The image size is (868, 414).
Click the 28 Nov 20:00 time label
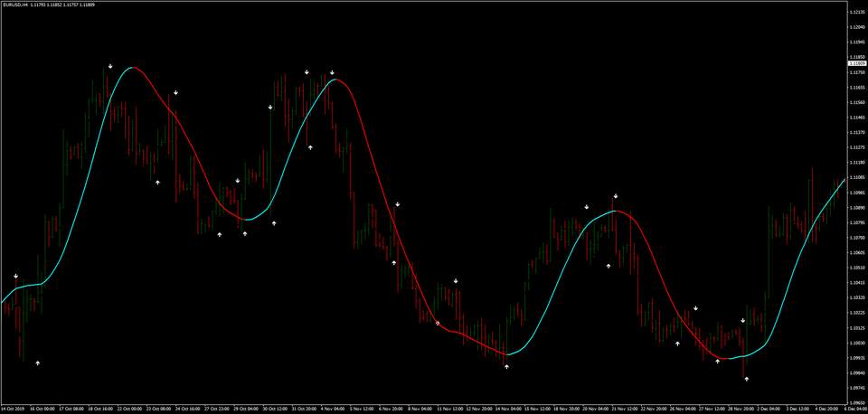pos(741,409)
